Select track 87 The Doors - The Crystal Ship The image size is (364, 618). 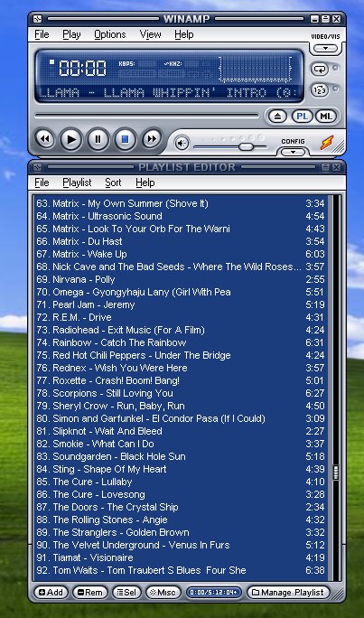coord(181,507)
